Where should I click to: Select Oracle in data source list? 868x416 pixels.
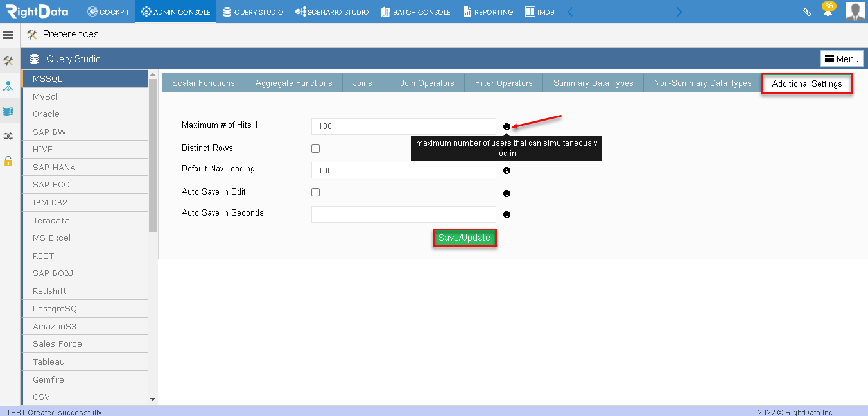(85, 114)
